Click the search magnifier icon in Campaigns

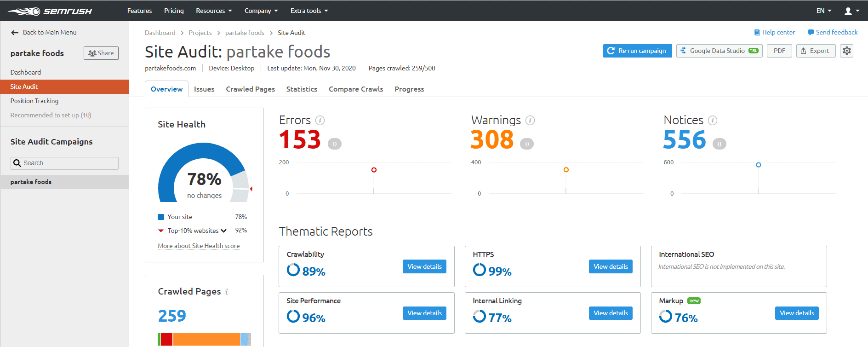click(17, 163)
